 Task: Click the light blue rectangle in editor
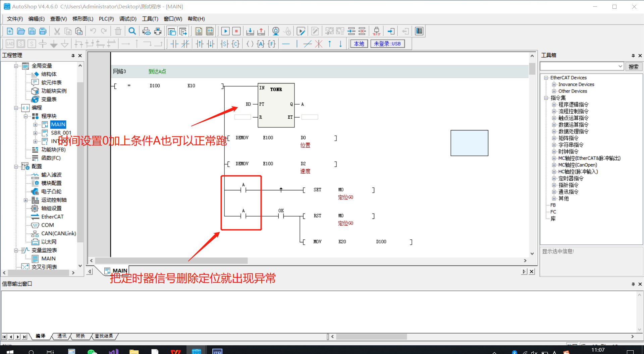(469, 143)
